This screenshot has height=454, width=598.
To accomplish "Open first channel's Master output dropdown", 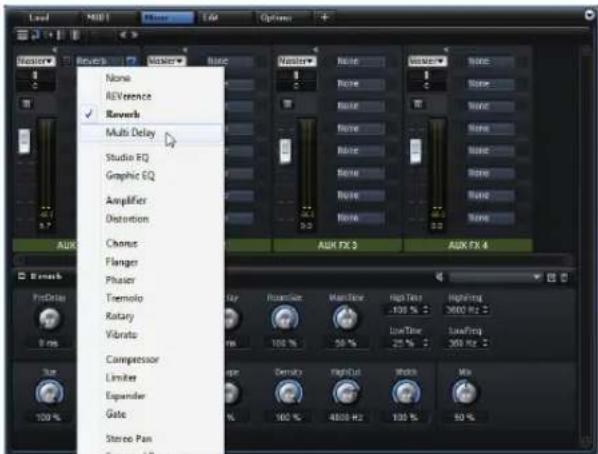I will coord(35,61).
